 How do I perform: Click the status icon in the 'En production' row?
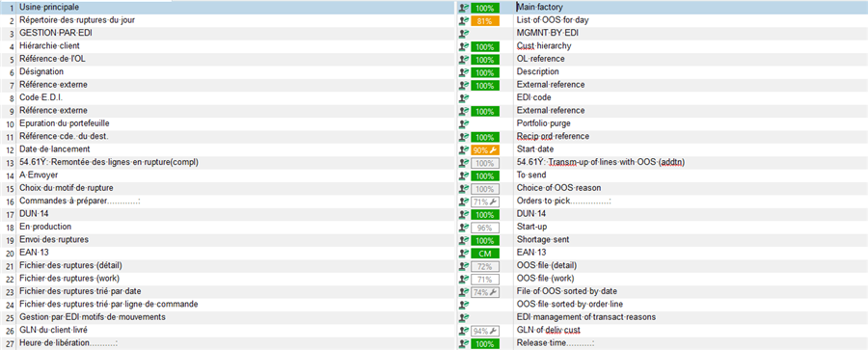tap(464, 227)
